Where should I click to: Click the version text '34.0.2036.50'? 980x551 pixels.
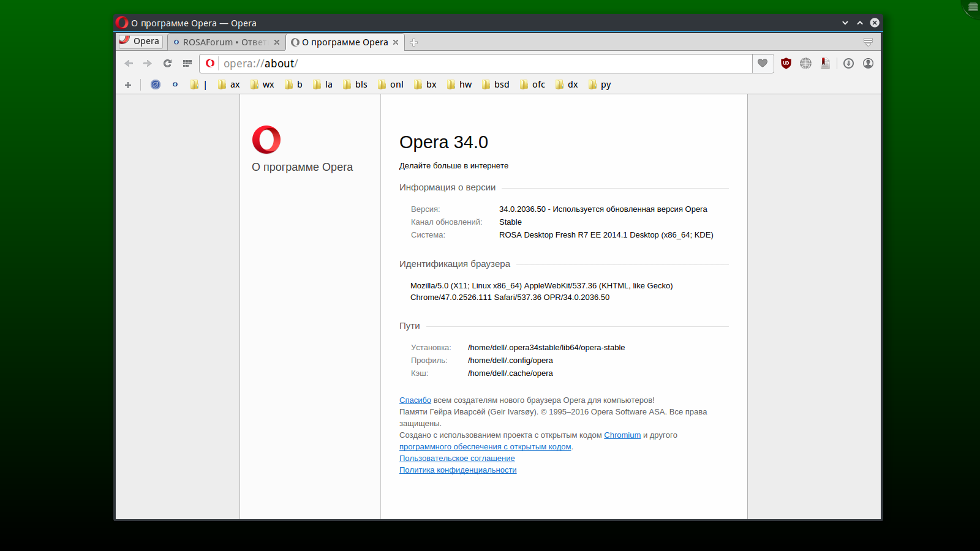tap(522, 209)
